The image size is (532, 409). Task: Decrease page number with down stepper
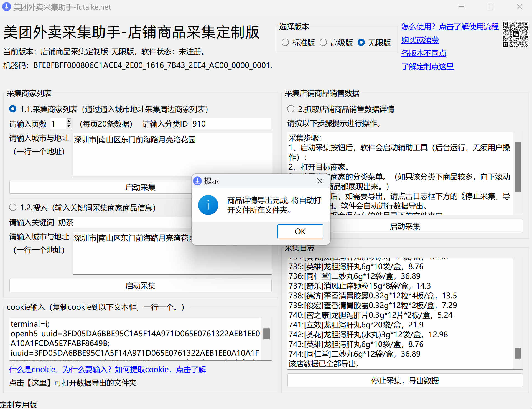(x=69, y=126)
